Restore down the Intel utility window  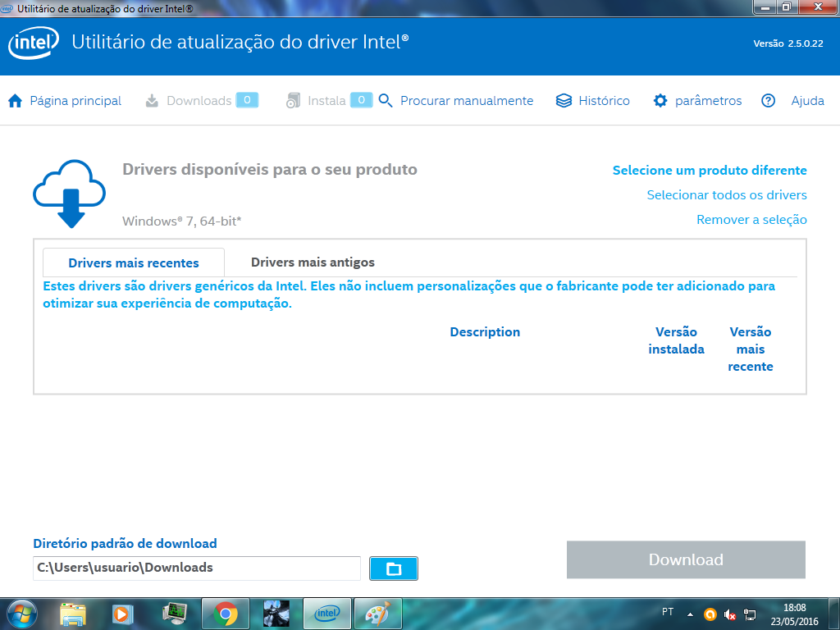(787, 7)
